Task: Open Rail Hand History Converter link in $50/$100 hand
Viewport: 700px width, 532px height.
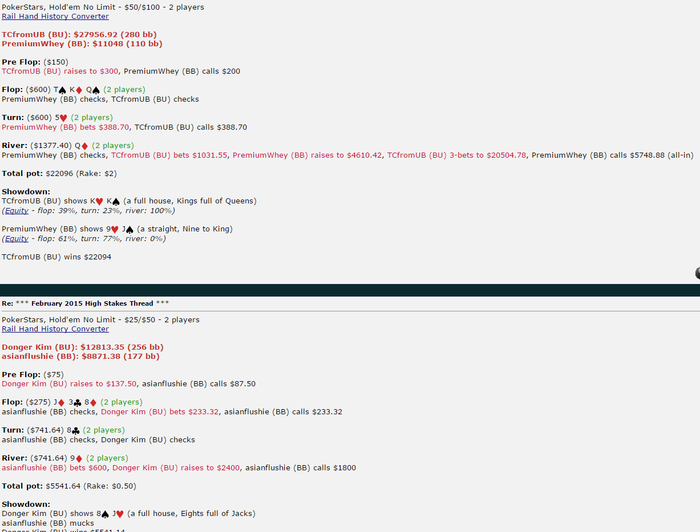Action: click(55, 17)
